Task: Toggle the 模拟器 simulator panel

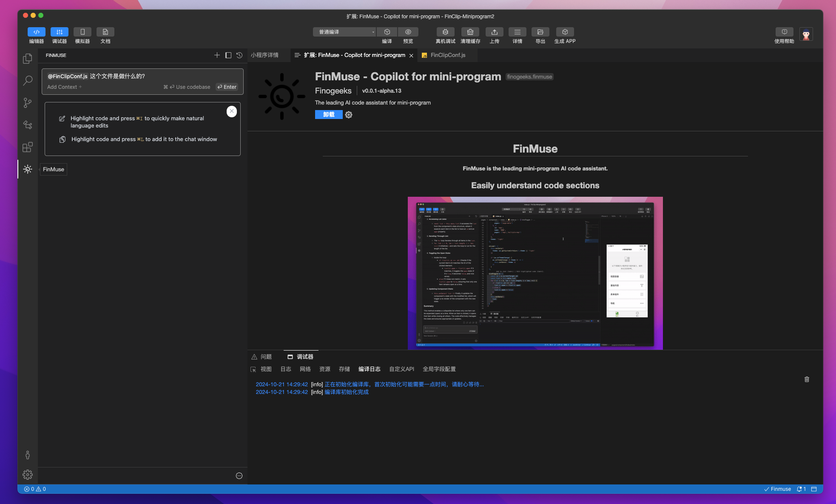Action: pyautogui.click(x=82, y=32)
